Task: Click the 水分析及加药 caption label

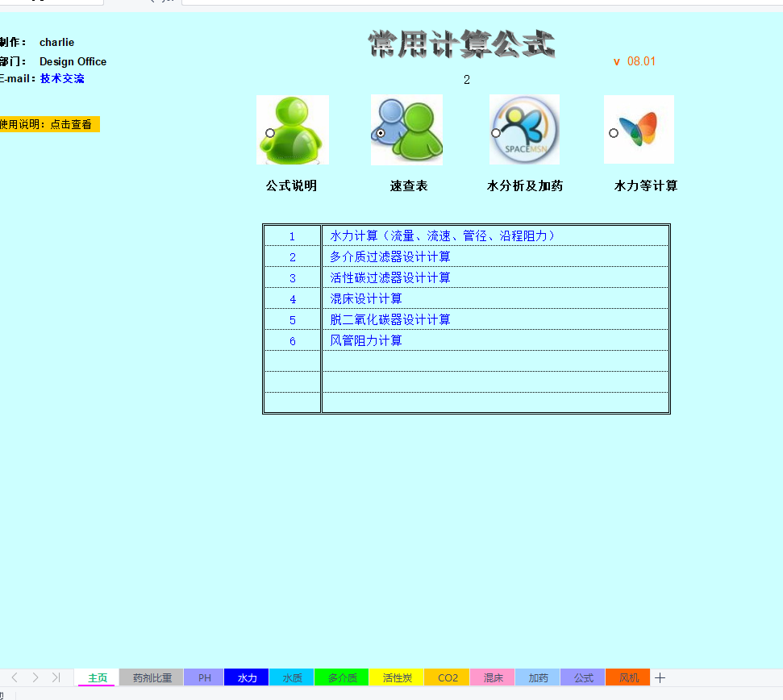Action: click(x=525, y=185)
